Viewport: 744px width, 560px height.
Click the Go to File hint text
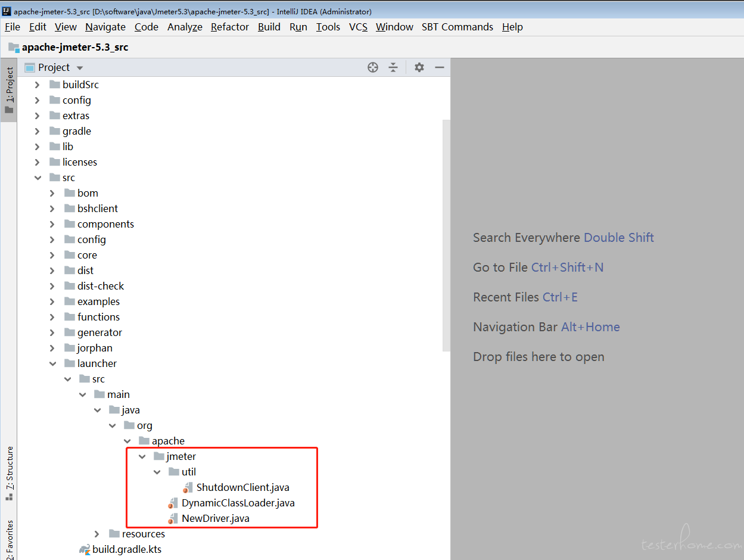point(538,267)
